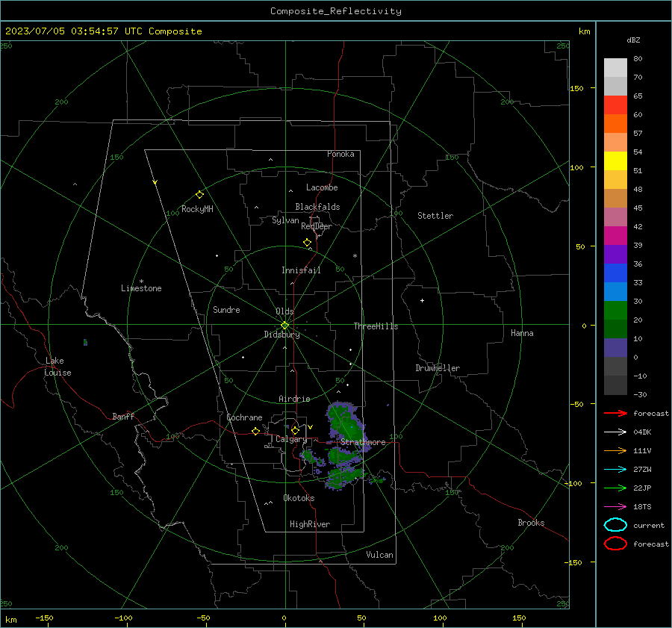Click the purple 39–36 dBZ swatch
Screen dimensions: 672x628
[615, 255]
